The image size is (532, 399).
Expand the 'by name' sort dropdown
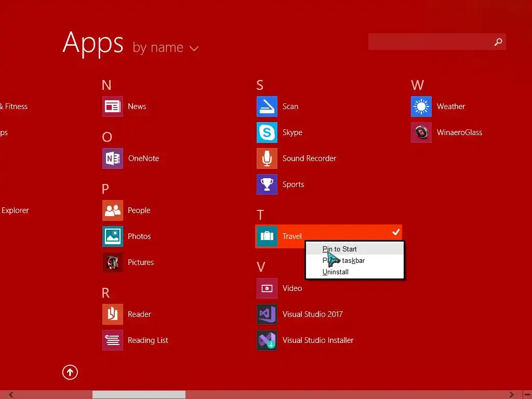166,47
